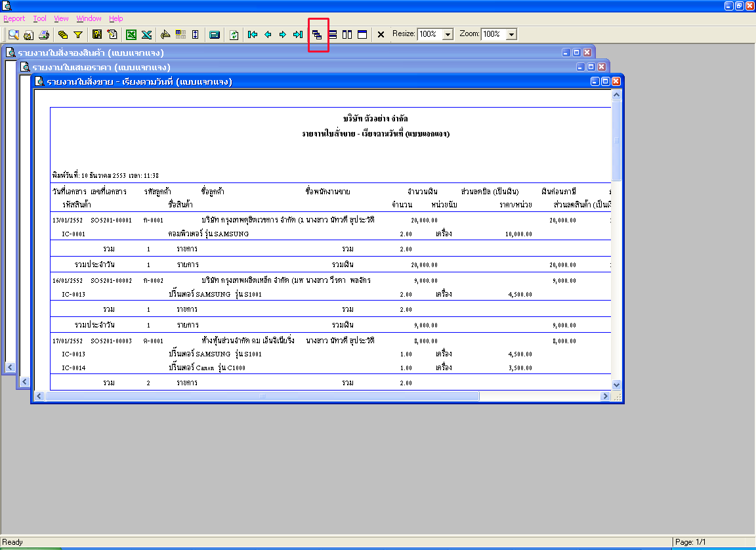
Task: Open the Window menu
Action: 89,18
